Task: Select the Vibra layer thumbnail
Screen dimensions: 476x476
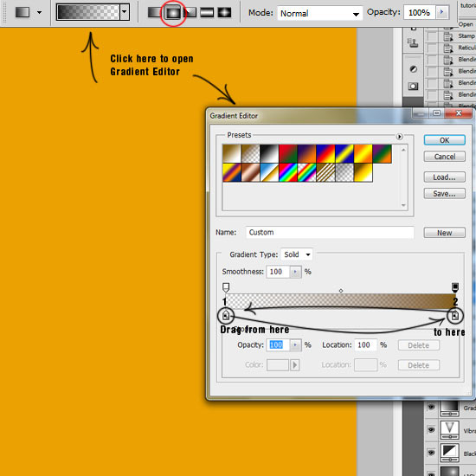Action: click(449, 430)
